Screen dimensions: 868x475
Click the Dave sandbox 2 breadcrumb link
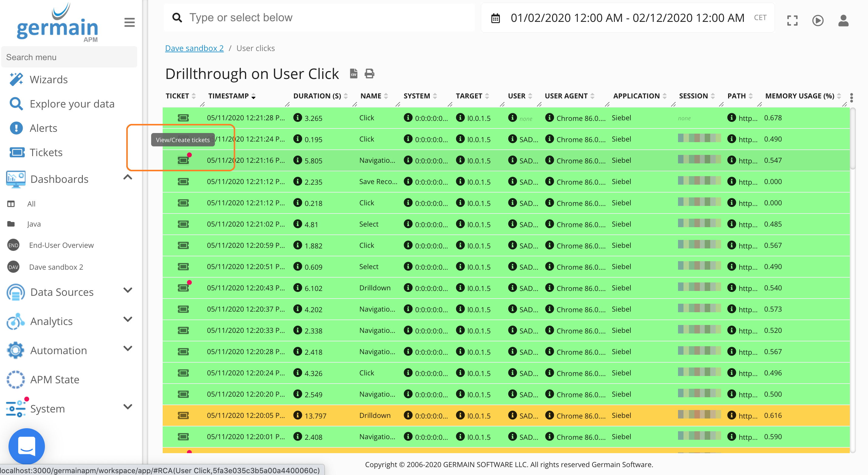point(194,48)
